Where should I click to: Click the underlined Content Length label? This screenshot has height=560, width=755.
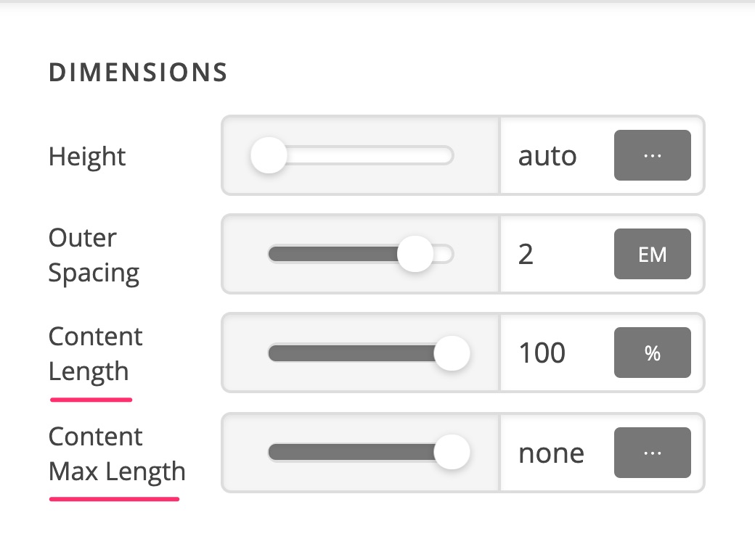pos(96,354)
